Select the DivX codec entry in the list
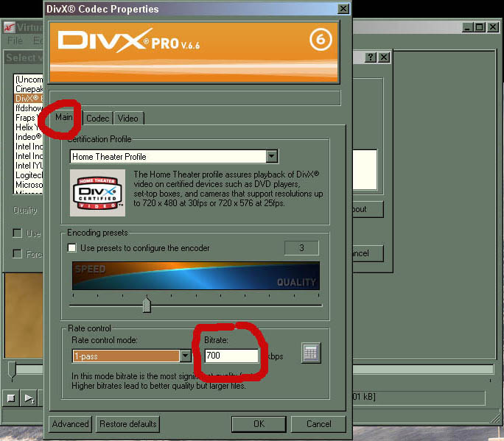Image resolution: width=504 pixels, height=441 pixels. point(29,98)
